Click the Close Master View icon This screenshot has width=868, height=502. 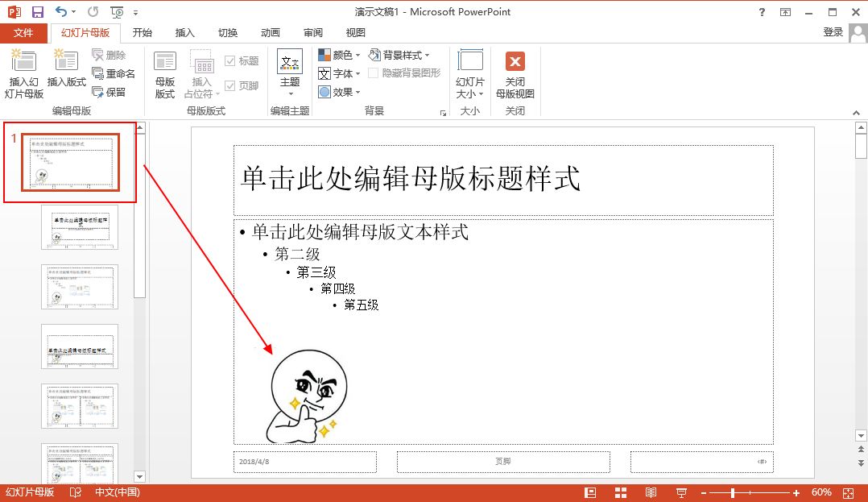pos(515,62)
